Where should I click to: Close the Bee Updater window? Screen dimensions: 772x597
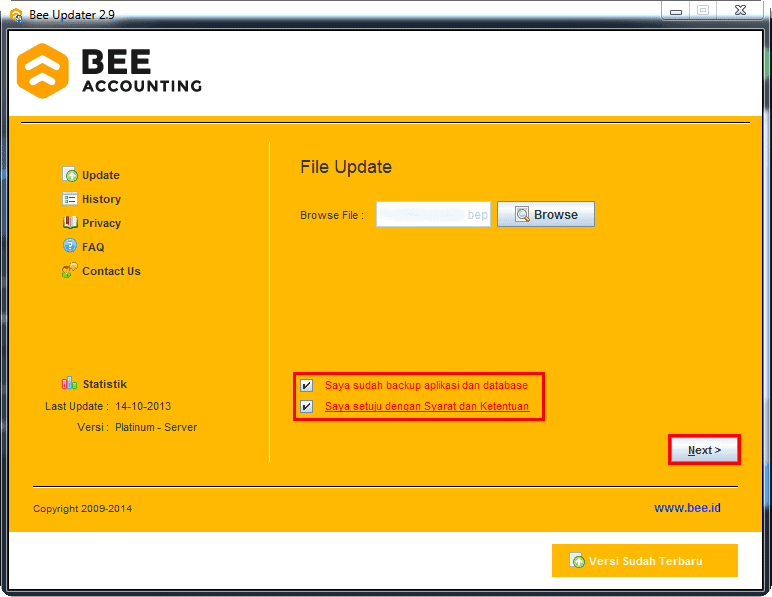click(740, 10)
